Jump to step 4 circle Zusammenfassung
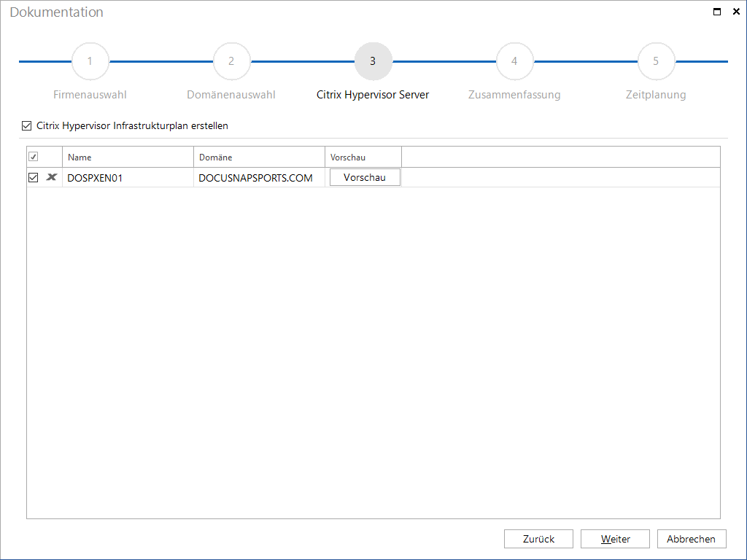Screen dimensions: 747x560 click(514, 61)
